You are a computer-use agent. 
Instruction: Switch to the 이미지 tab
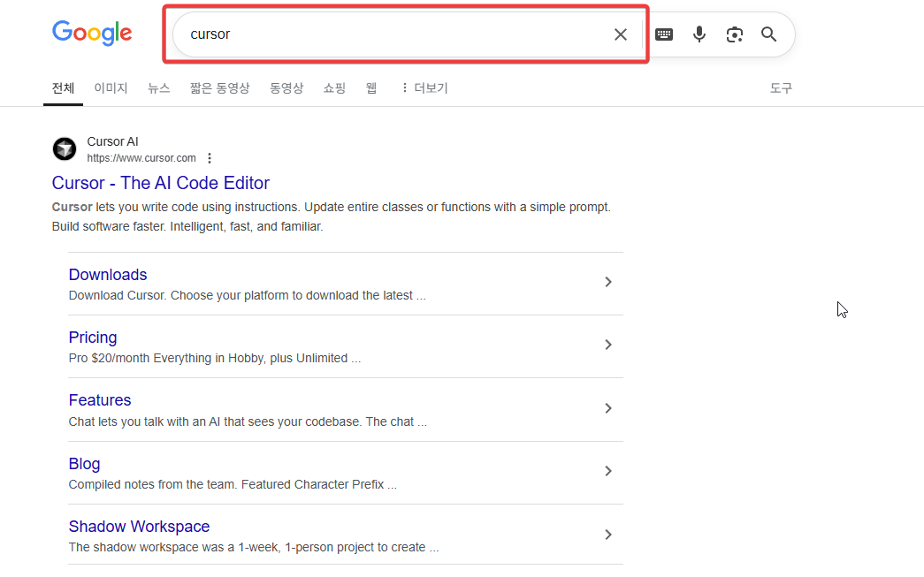point(111,88)
